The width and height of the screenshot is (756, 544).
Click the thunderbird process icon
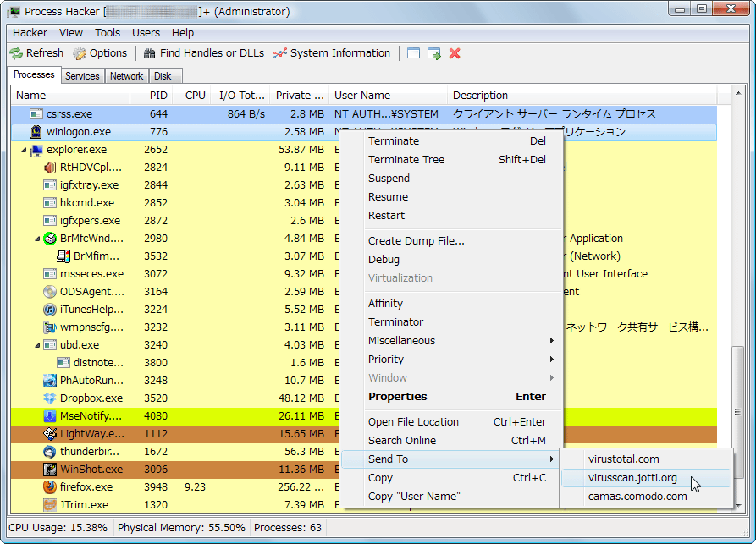click(x=50, y=452)
